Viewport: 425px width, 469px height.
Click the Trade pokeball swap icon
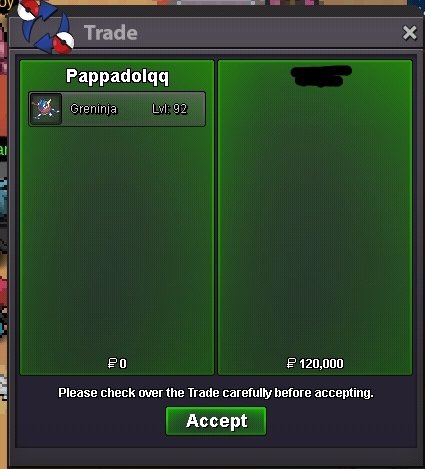46,27
